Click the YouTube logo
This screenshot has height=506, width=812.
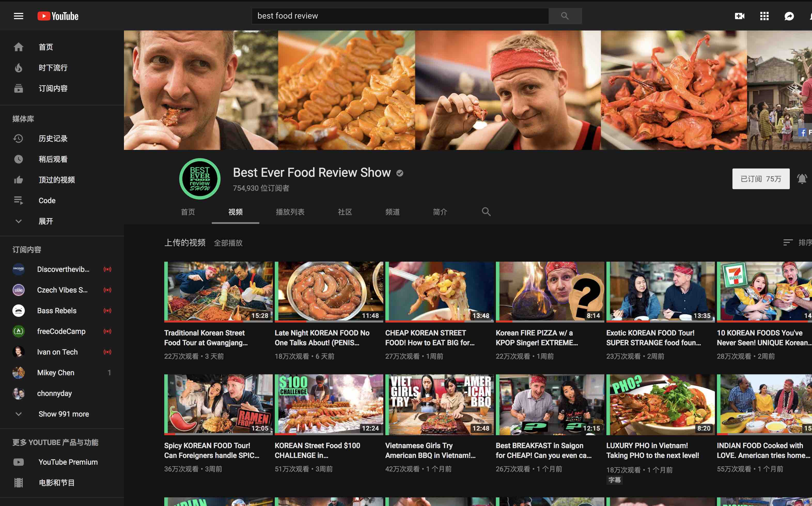[x=58, y=16]
